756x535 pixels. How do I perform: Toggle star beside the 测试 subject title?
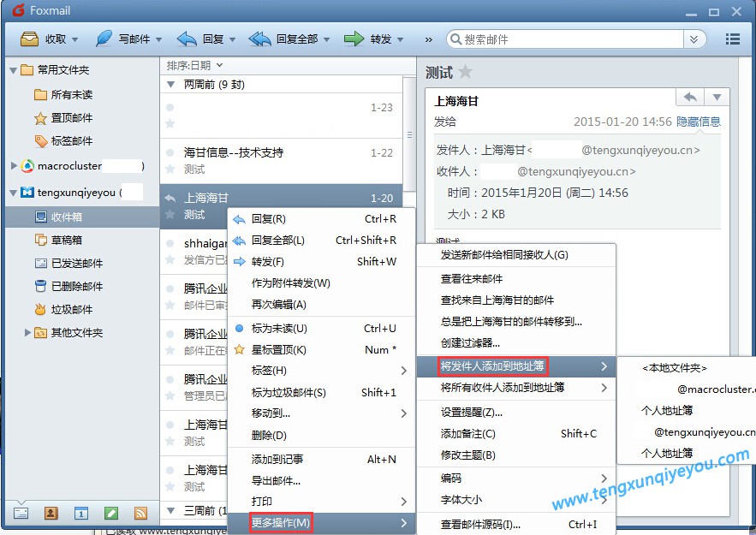(x=465, y=72)
